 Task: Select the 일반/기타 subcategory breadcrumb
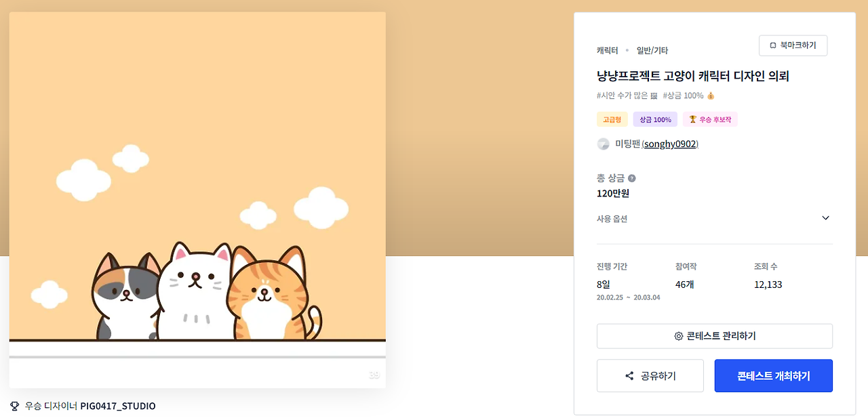tap(652, 50)
